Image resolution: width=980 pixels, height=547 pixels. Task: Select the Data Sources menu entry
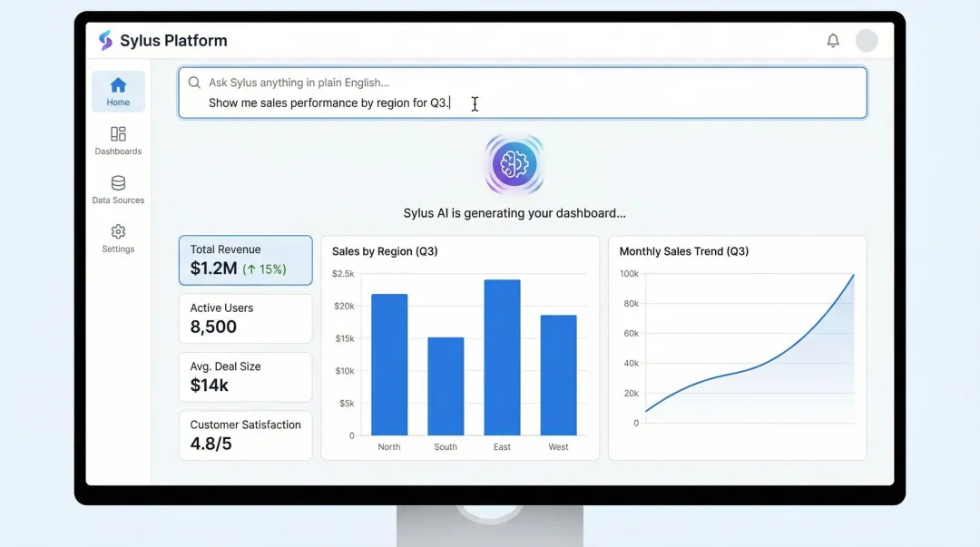[x=117, y=188]
